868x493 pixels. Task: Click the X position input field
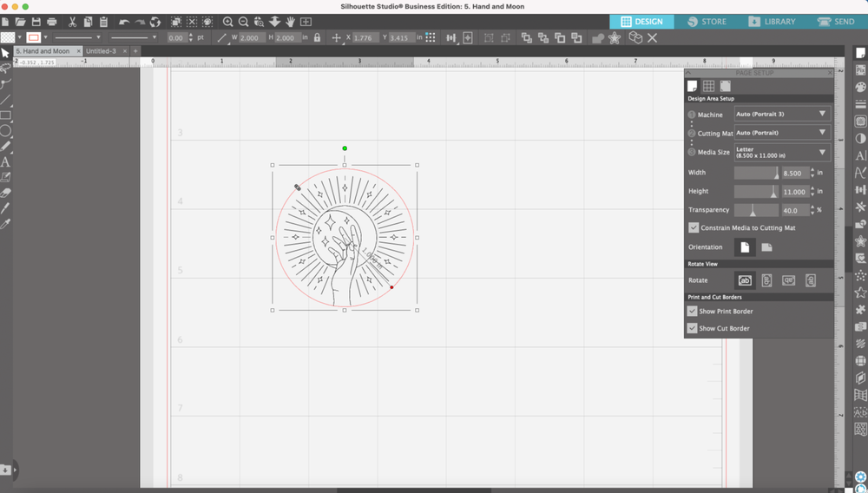(x=365, y=37)
